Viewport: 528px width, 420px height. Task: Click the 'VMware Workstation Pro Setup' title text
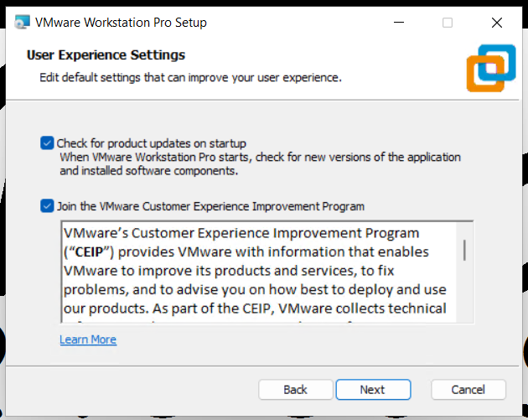(121, 23)
